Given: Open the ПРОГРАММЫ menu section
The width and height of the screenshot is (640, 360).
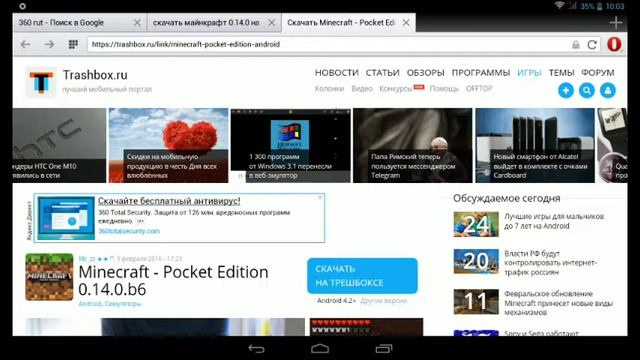Looking at the screenshot, I should [481, 73].
